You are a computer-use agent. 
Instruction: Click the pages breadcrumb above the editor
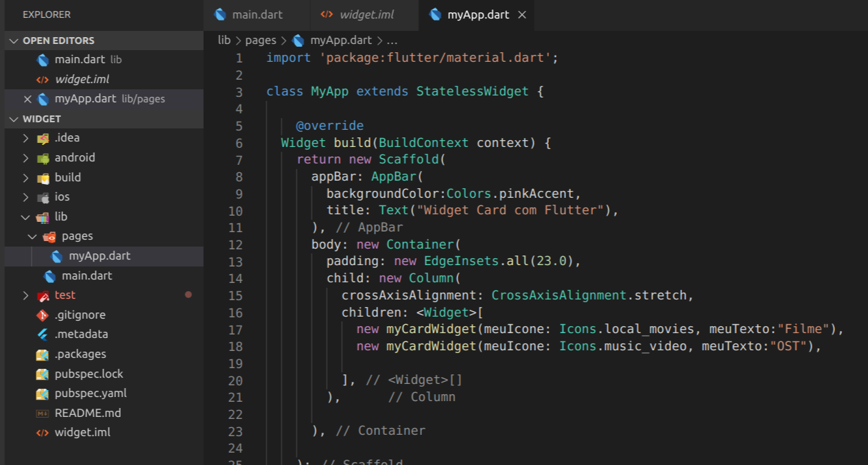click(x=261, y=40)
